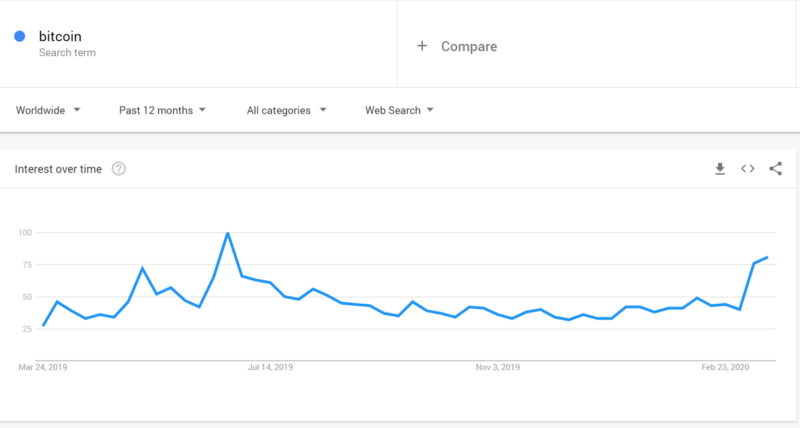Select the Compare search term field
The image size is (800, 428).
[596, 44]
